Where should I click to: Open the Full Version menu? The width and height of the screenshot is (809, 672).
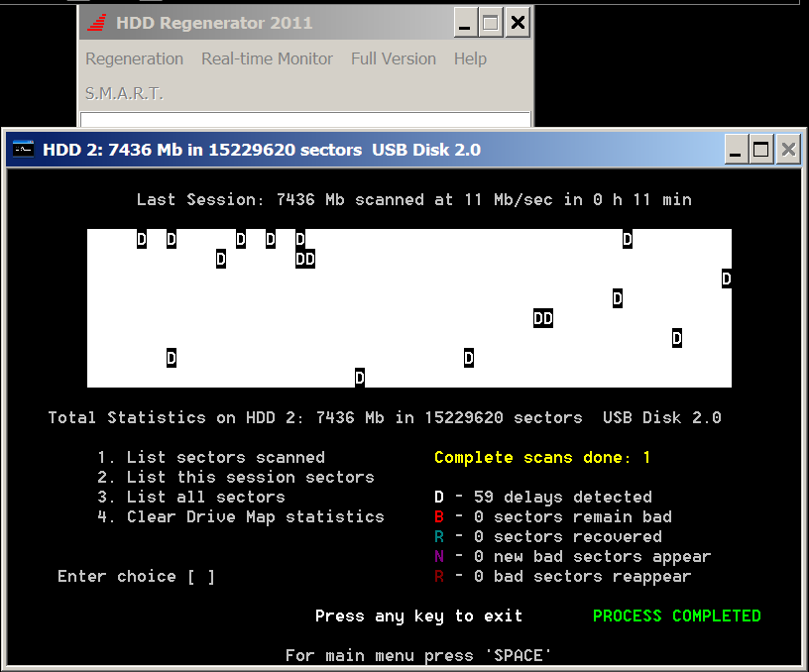pos(394,58)
